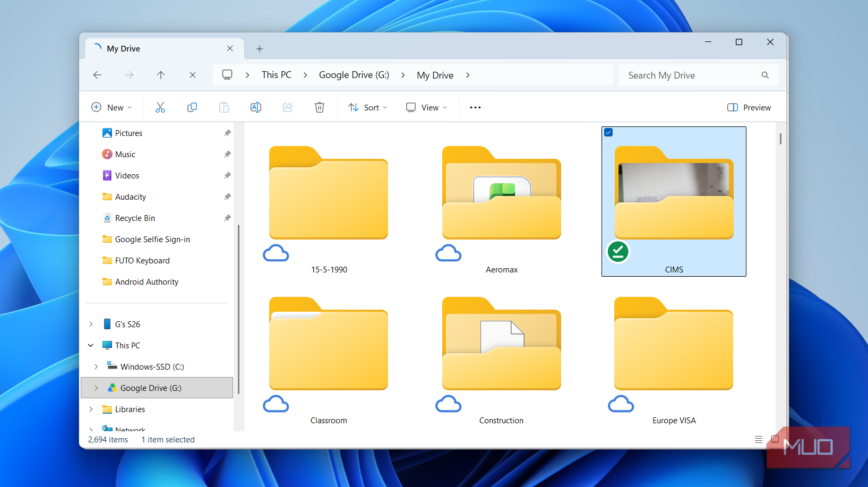Viewport: 868px width, 487px height.
Task: Click chevron after This PC breadcrumb
Action: tap(305, 75)
